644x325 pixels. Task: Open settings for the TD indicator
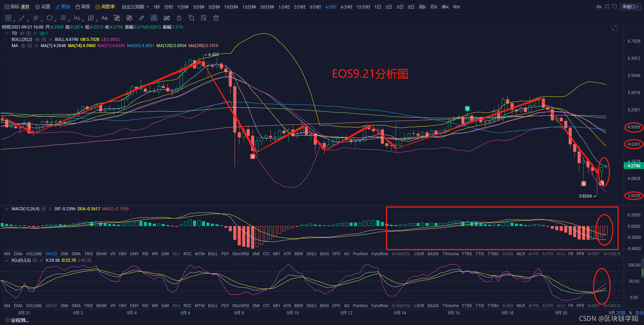coord(29,33)
